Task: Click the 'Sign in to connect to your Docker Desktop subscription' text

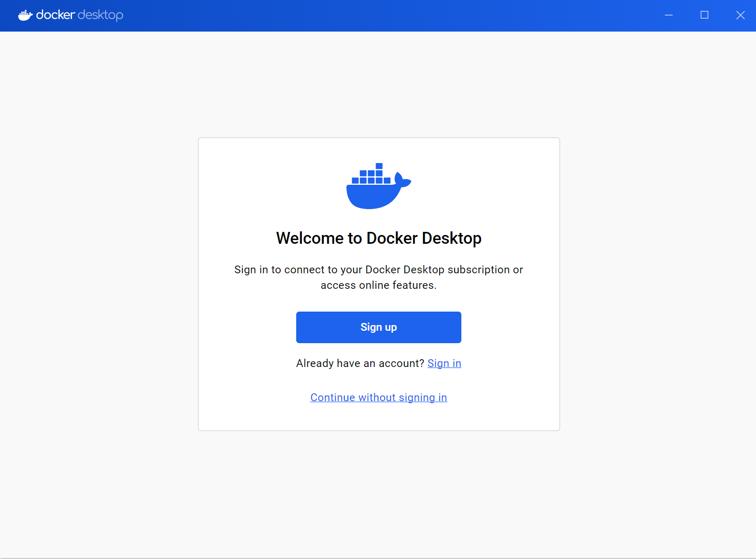Action: pyautogui.click(x=379, y=277)
